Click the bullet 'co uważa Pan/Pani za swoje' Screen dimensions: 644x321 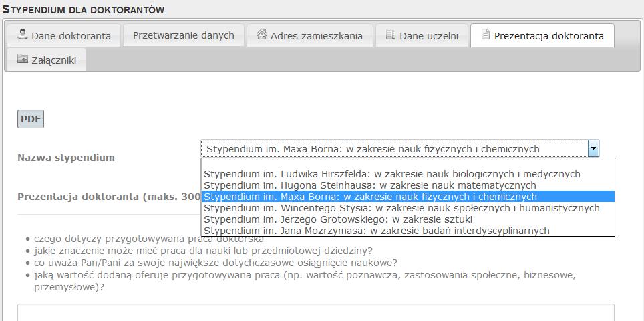(216, 263)
